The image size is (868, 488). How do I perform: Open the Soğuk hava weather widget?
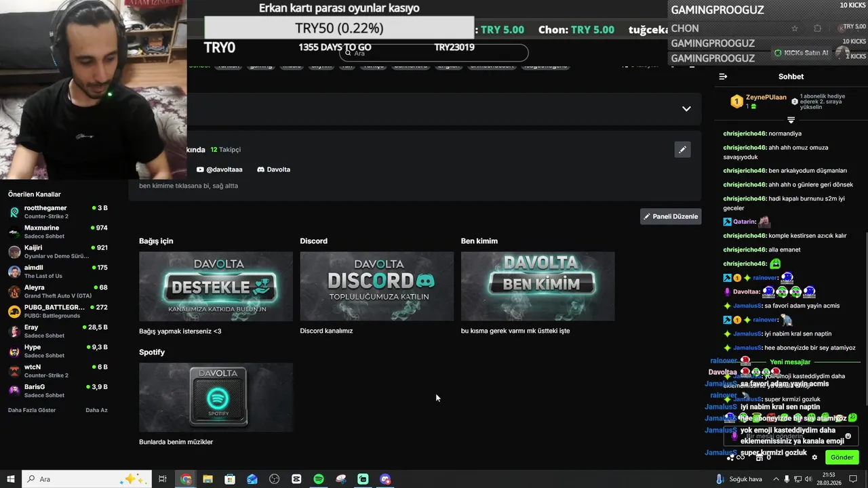739,479
